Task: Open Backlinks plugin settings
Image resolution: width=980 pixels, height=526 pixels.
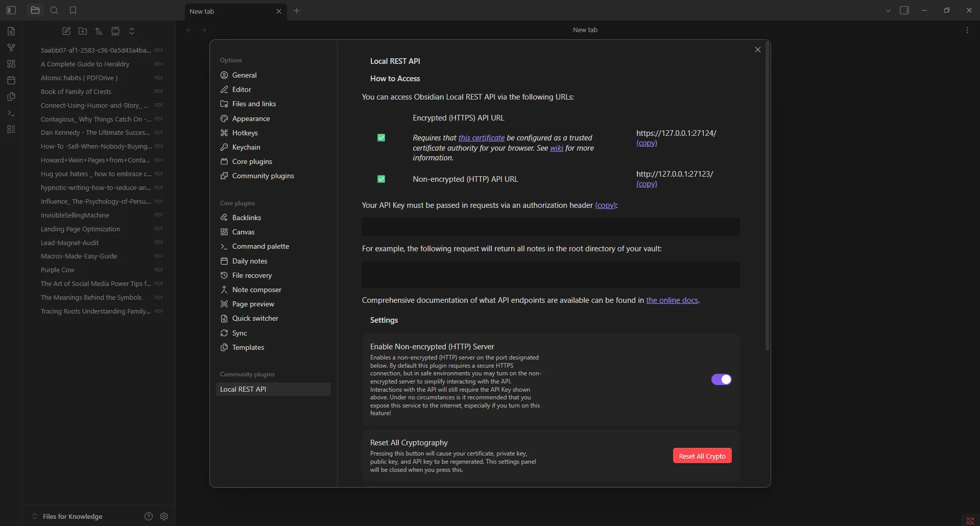Action: pyautogui.click(x=273, y=218)
